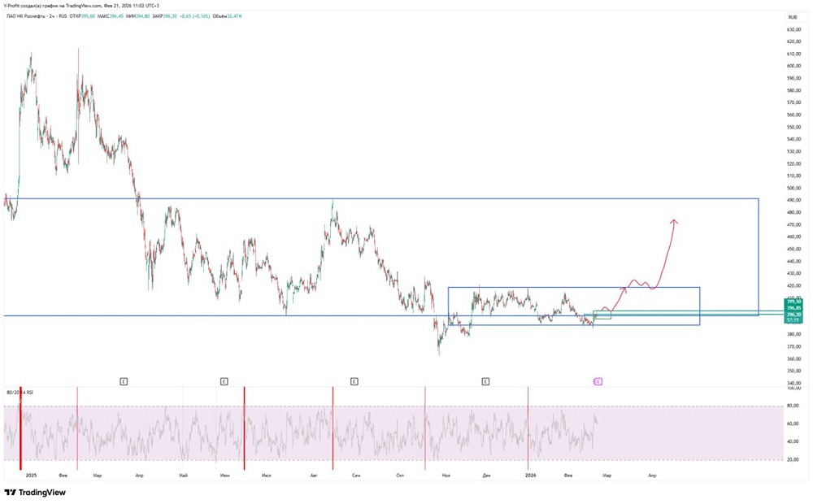Click the 2026 label on time axis
This screenshot has width=813, height=504.
pos(530,475)
